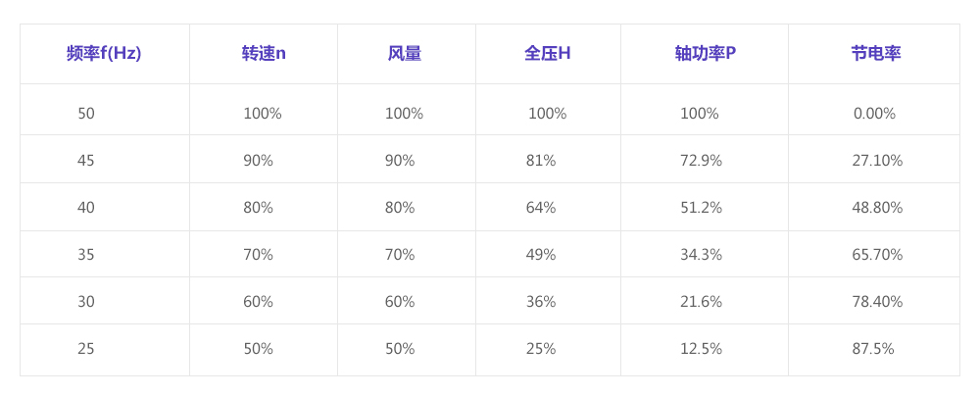This screenshot has width=980, height=396.
Task: Click the 风量 column header
Action: tap(405, 54)
